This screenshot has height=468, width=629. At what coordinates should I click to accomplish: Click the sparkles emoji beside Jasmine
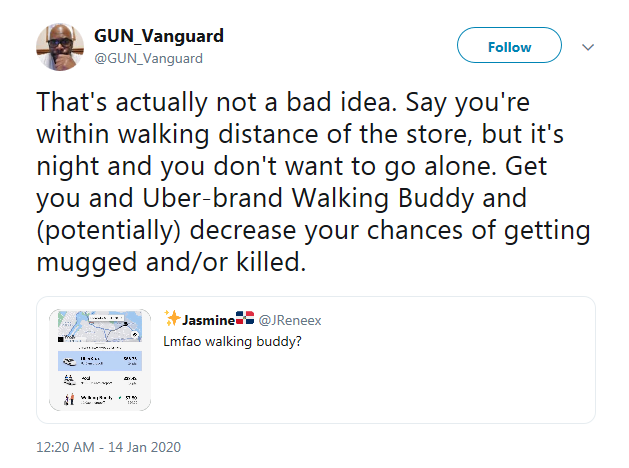pos(172,319)
